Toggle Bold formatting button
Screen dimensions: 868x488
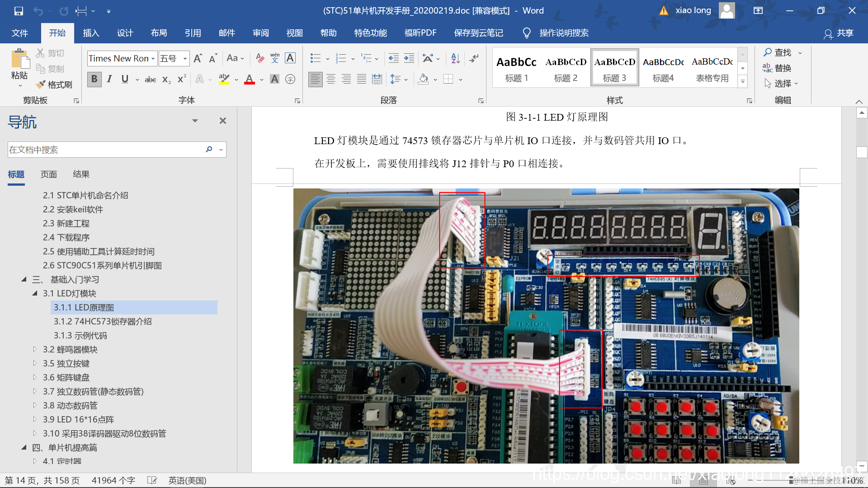click(x=94, y=80)
